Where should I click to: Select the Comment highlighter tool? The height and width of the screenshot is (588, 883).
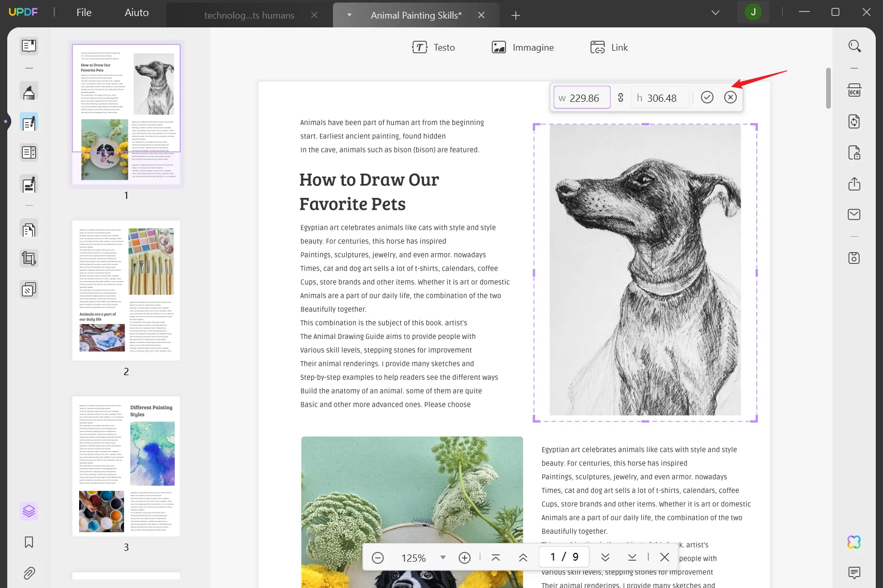point(29,91)
